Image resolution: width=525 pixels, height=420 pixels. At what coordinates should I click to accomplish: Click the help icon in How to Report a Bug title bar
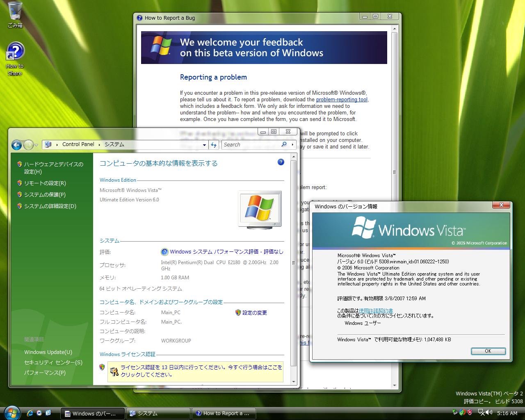(x=140, y=18)
